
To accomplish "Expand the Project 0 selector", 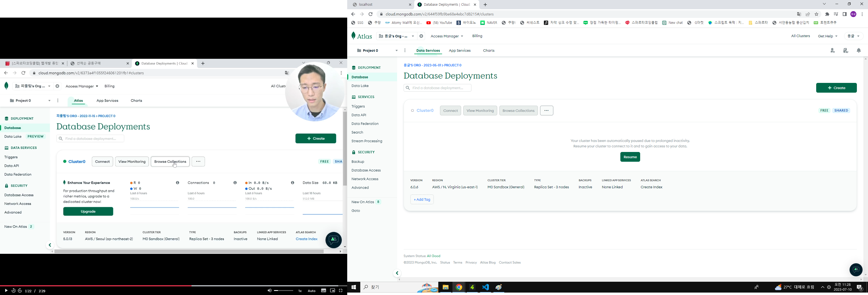I will [377, 51].
